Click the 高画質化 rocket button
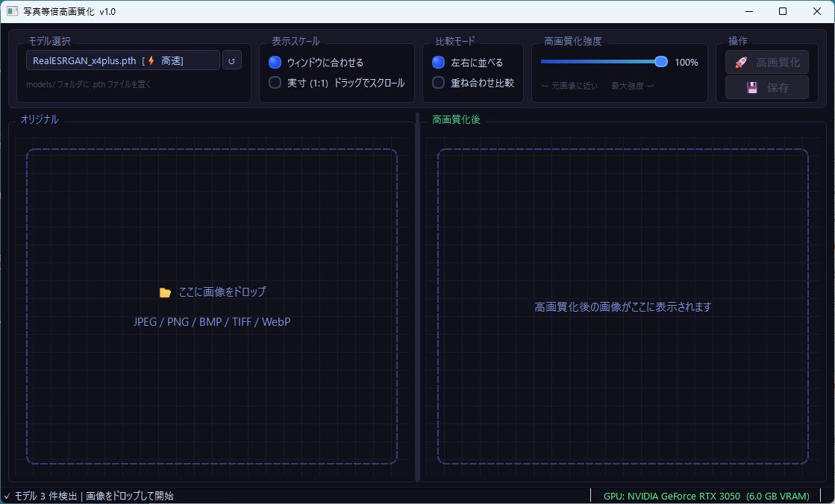835x504 pixels. pos(767,63)
